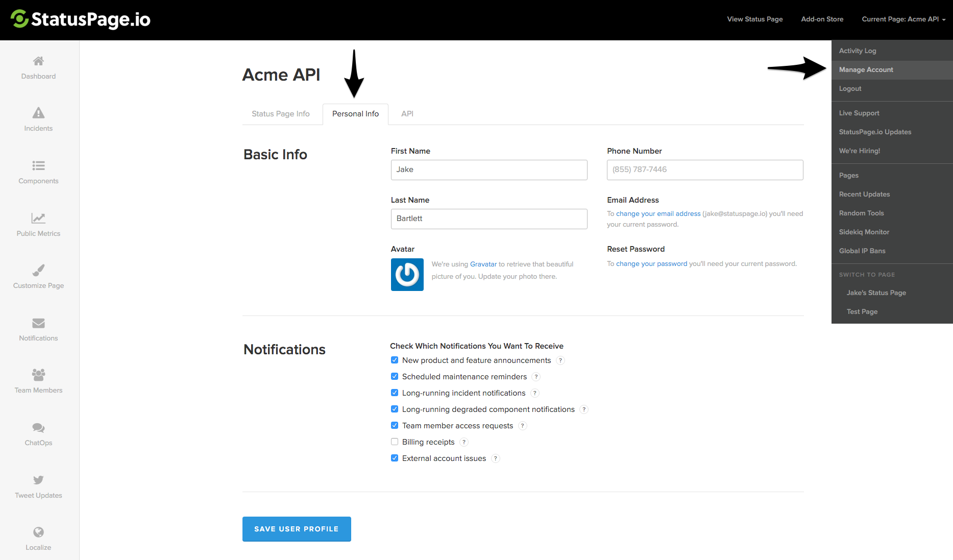Show help for degraded component notifications
Image resolution: width=953 pixels, height=560 pixels.
[584, 409]
